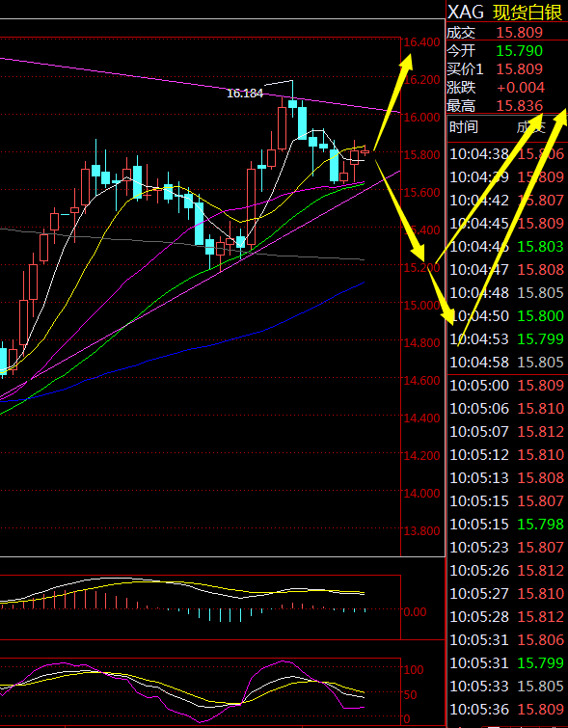This screenshot has width=568, height=728.
Task: Click the MACD 0.00 axis label
Action: coord(416,612)
